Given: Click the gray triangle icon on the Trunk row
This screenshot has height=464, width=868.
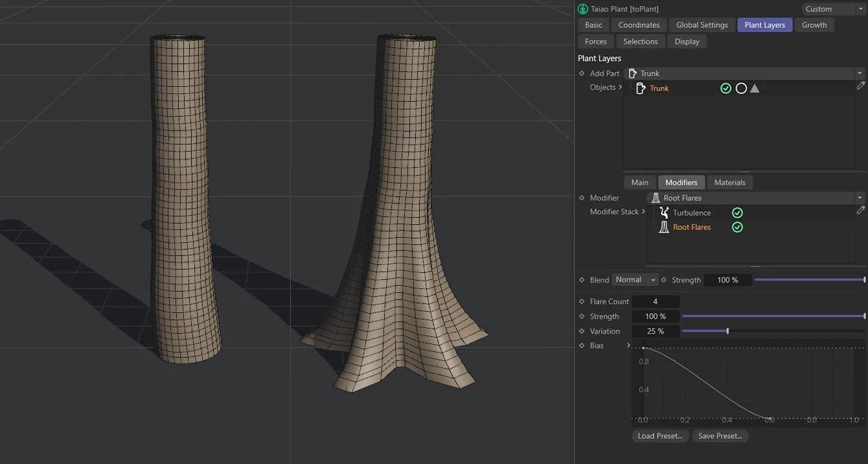Looking at the screenshot, I should coord(755,88).
